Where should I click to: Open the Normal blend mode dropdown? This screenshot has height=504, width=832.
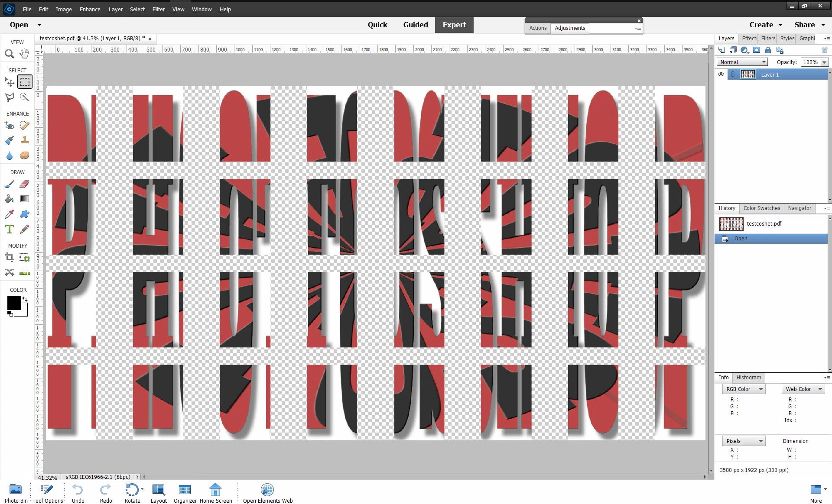(742, 62)
